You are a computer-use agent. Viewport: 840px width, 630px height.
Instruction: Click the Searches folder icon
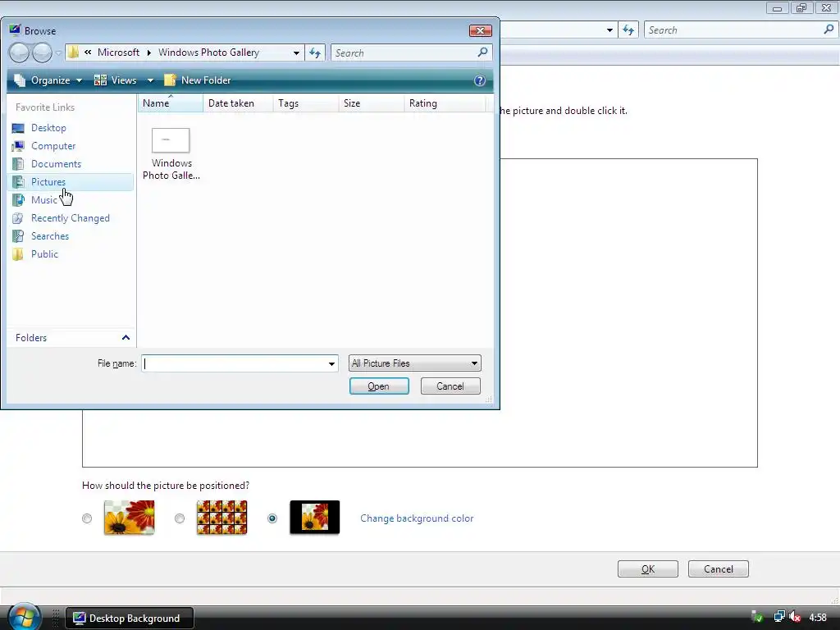(18, 235)
